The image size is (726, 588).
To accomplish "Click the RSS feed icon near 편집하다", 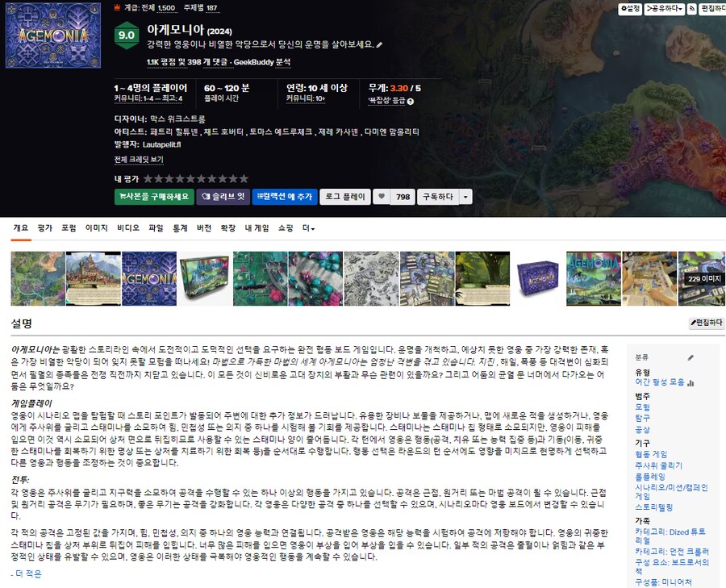I will (691, 8).
